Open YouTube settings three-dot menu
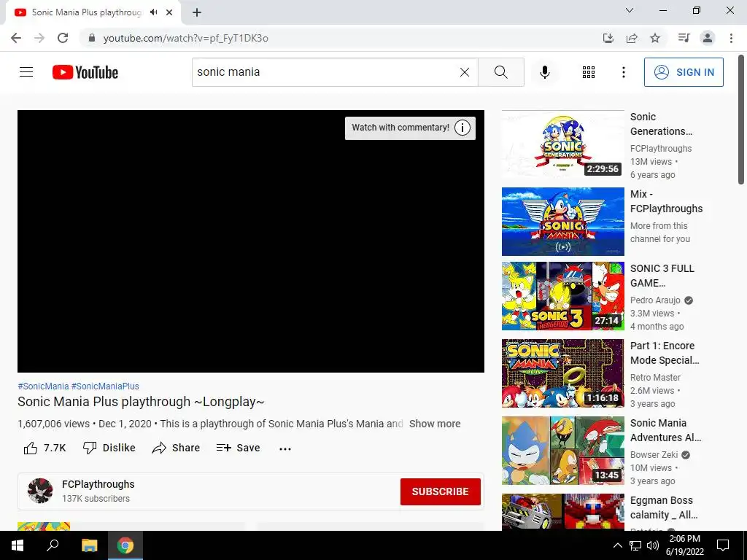 623,72
